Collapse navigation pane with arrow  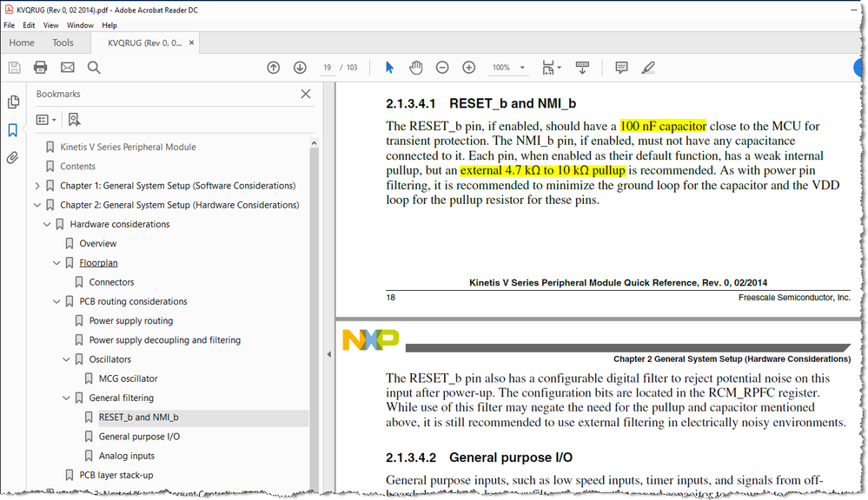click(x=328, y=354)
